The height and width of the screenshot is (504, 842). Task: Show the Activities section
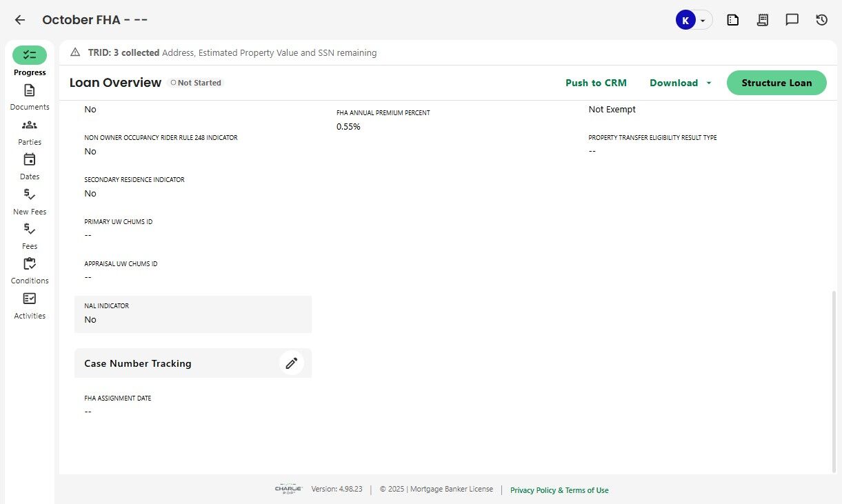(30, 305)
